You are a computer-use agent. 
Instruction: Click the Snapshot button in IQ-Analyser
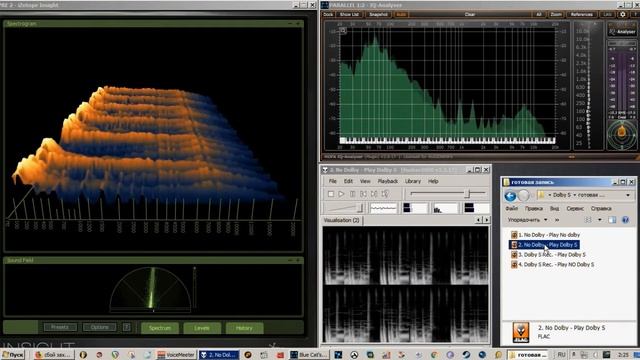point(378,14)
